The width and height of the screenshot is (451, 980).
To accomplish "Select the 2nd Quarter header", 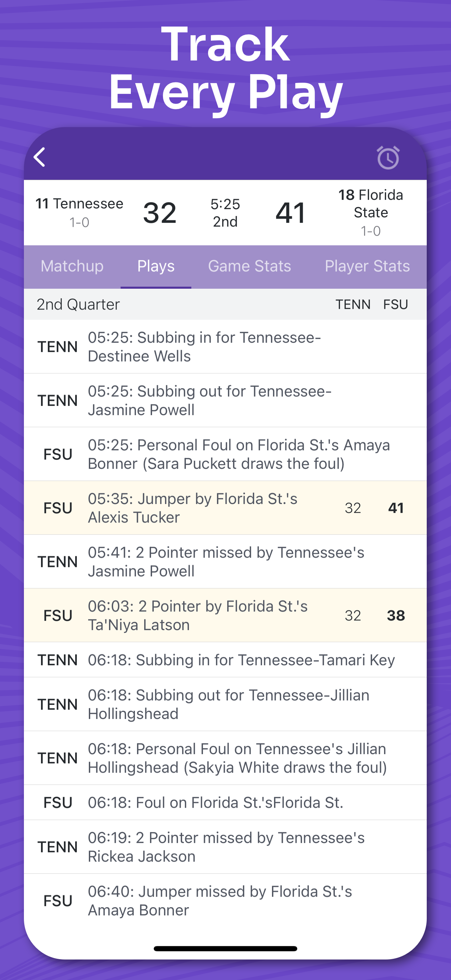I will tap(78, 304).
